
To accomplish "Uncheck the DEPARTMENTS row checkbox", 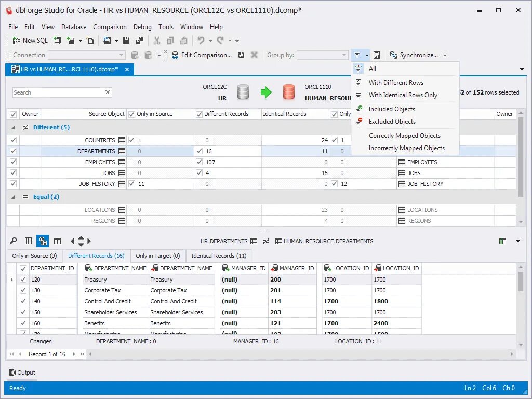I will tap(13, 151).
